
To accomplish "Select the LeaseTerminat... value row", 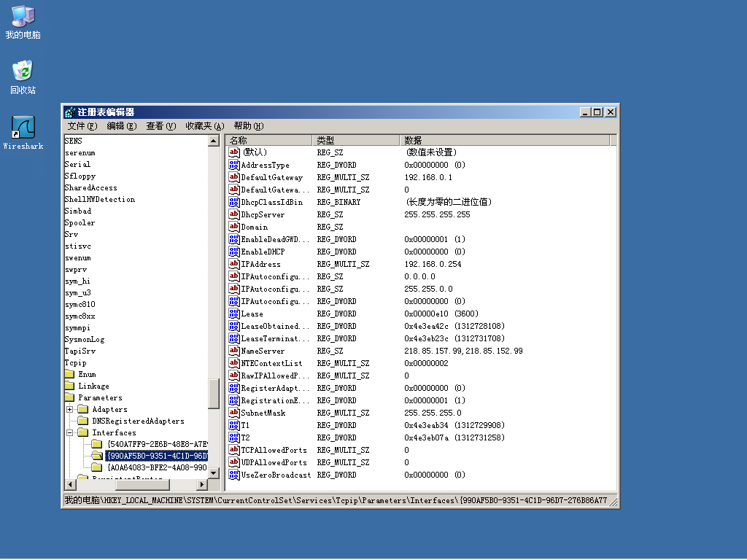I will (x=421, y=338).
